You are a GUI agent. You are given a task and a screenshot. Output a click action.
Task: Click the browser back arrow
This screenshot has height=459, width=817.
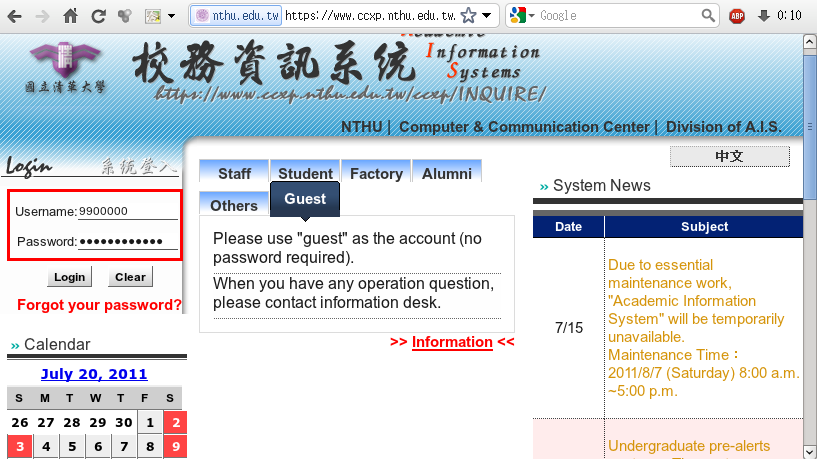click(15, 16)
